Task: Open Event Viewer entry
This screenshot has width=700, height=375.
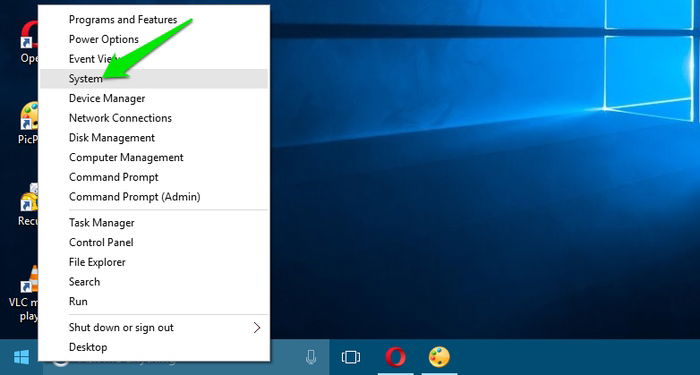Action: tap(154, 59)
